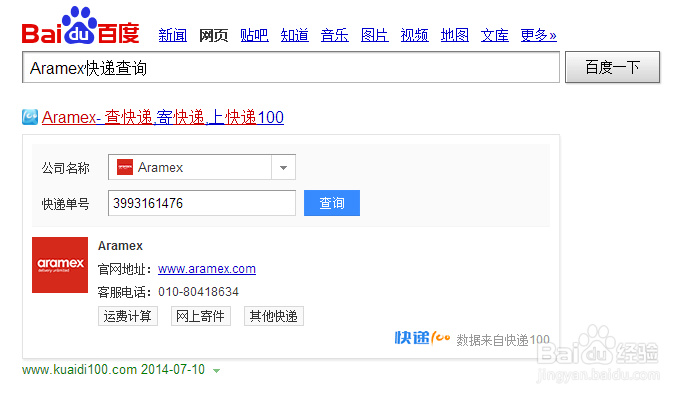
Task: Click the 官网地址 label
Action: [124, 269]
